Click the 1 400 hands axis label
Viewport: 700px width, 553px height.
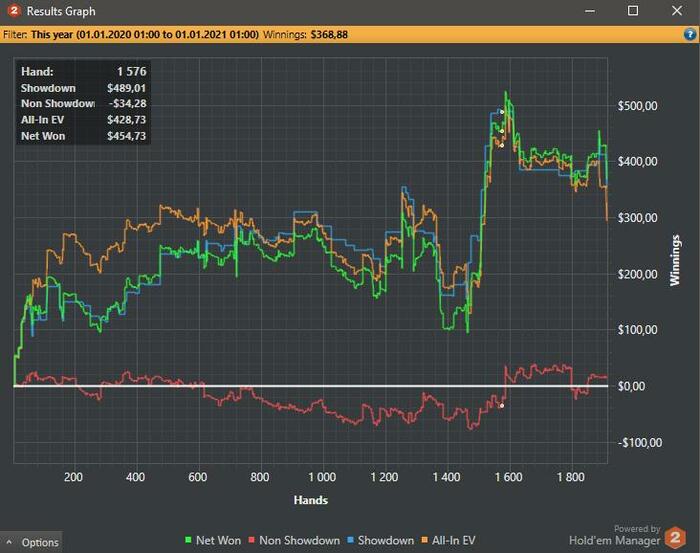click(x=446, y=477)
